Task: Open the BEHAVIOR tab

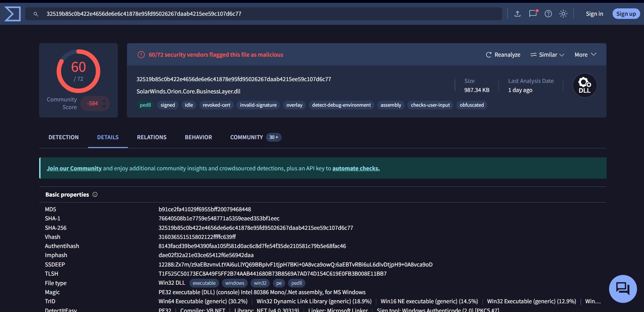Action: [x=198, y=137]
